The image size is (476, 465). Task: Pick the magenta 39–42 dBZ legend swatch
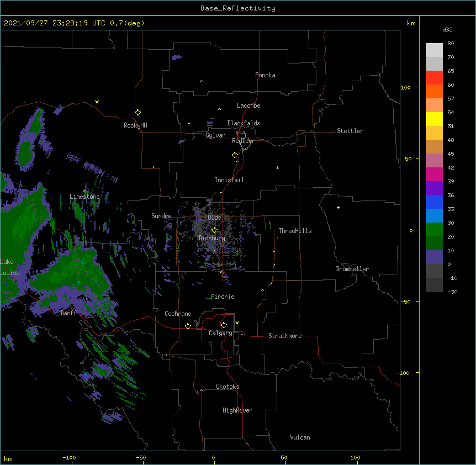(x=434, y=174)
